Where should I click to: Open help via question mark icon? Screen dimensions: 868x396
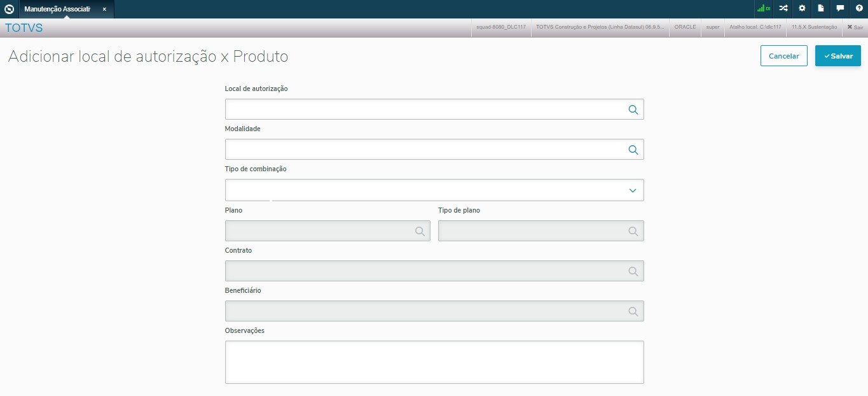(858, 9)
